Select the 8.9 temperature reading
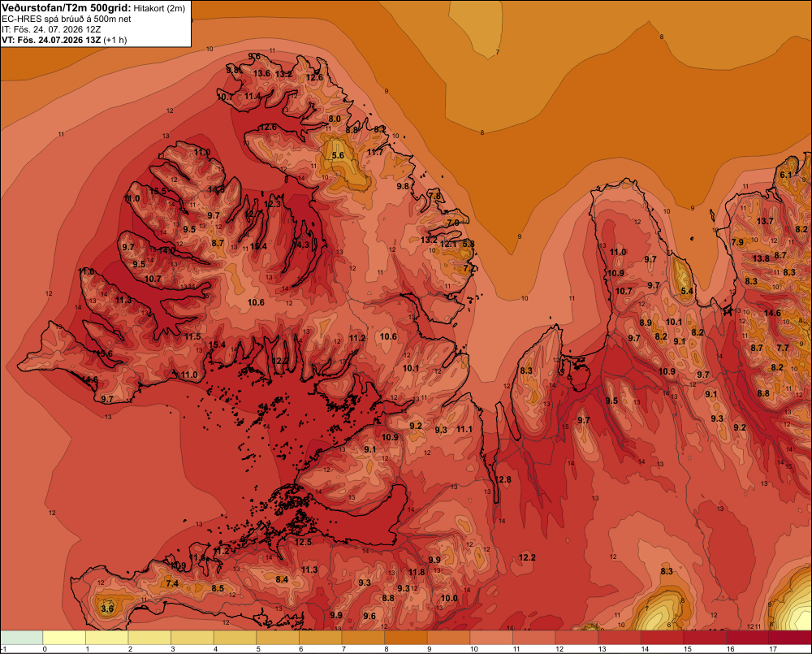The width and height of the screenshot is (812, 654). 646,323
